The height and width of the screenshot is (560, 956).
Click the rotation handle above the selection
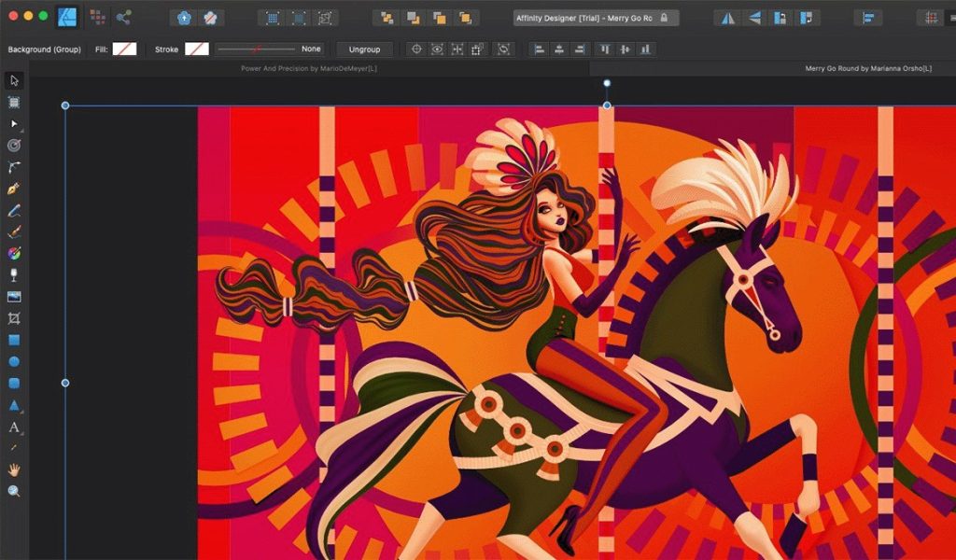click(x=607, y=83)
